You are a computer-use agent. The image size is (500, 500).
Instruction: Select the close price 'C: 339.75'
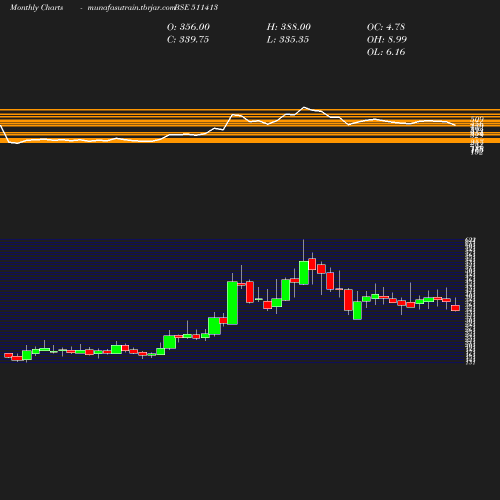click(x=188, y=40)
